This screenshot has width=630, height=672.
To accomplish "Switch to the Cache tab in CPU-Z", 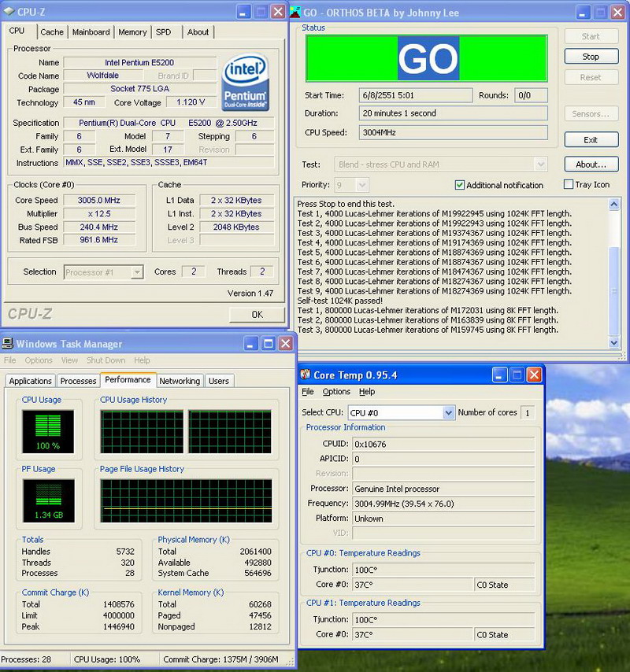I will point(52,32).
